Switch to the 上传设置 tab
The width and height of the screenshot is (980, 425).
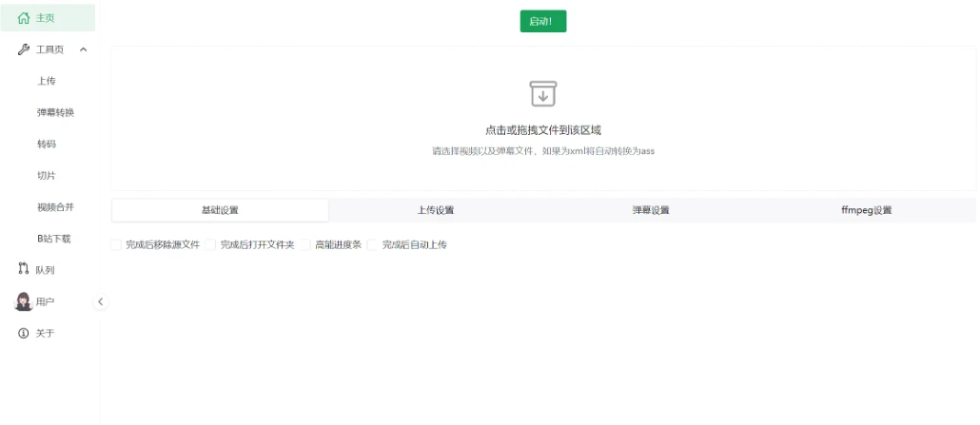pos(436,210)
